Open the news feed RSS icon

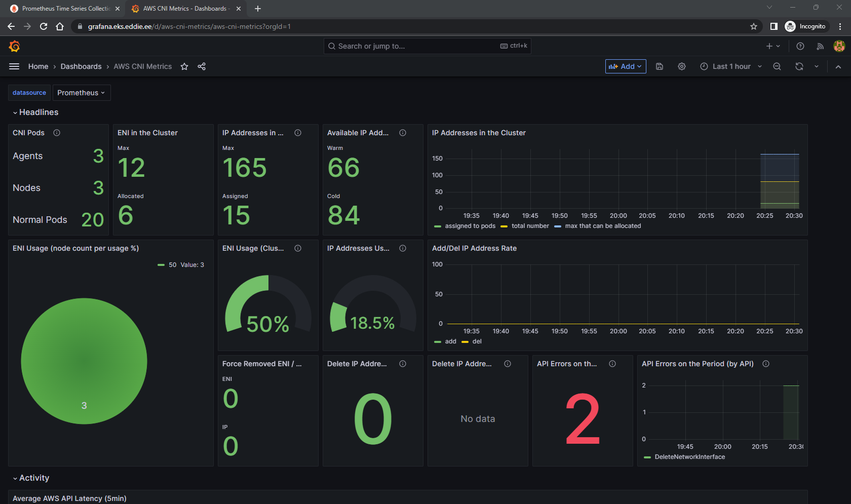click(820, 46)
